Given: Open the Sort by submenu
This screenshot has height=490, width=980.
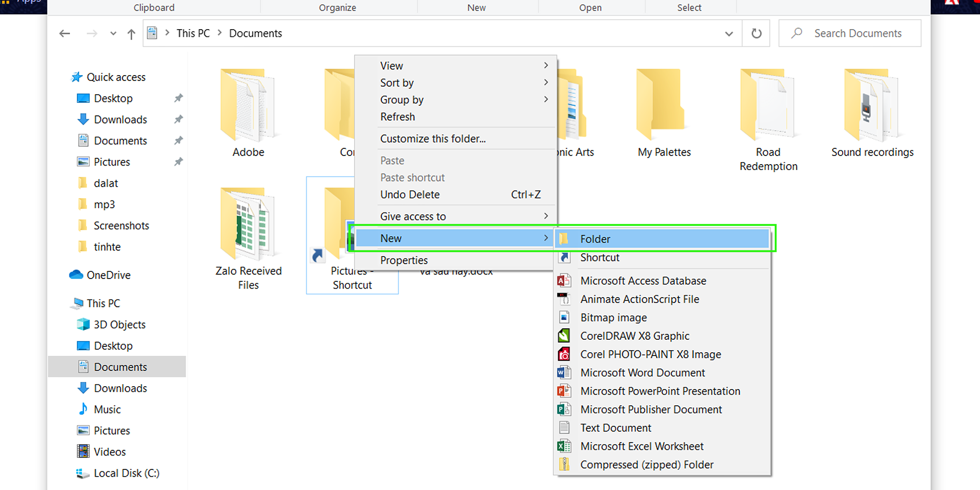Looking at the screenshot, I should coord(456,83).
